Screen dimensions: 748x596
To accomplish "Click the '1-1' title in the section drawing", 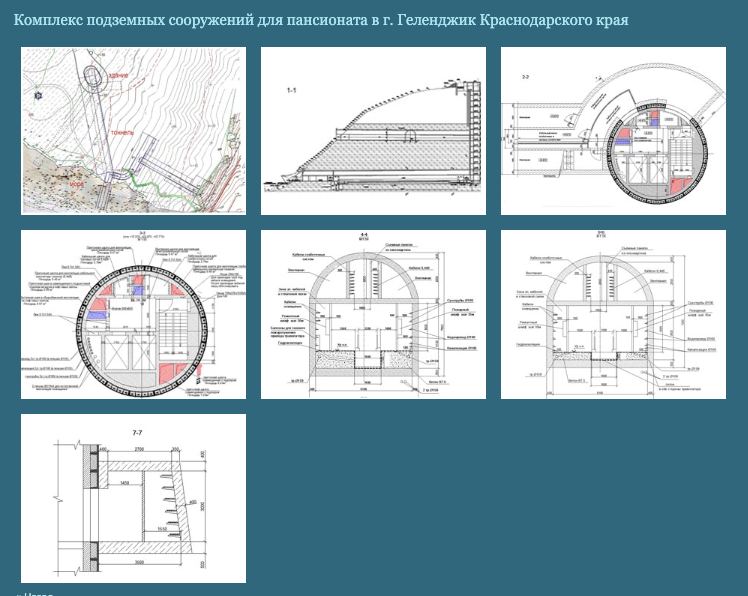I will point(293,91).
